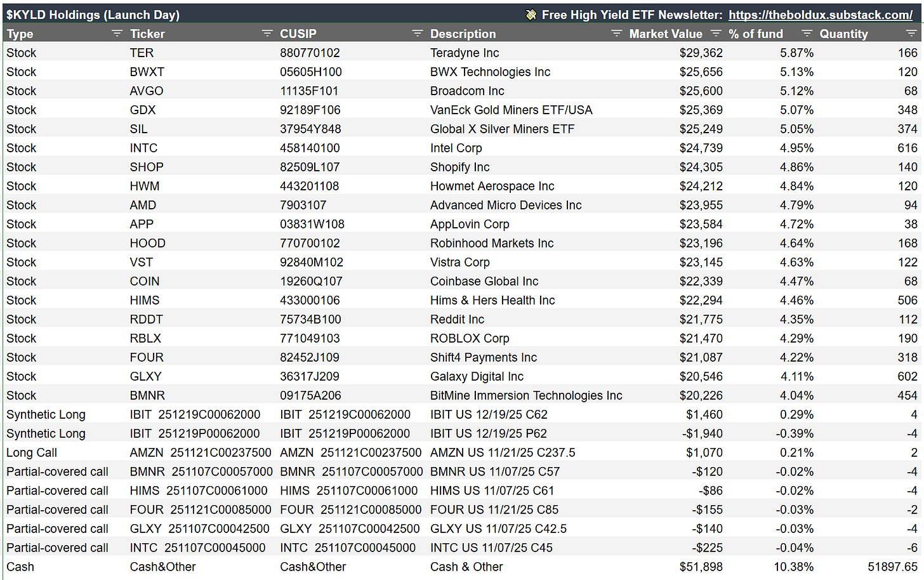
Task: Open the % of fund filter dropdown
Action: [x=807, y=34]
